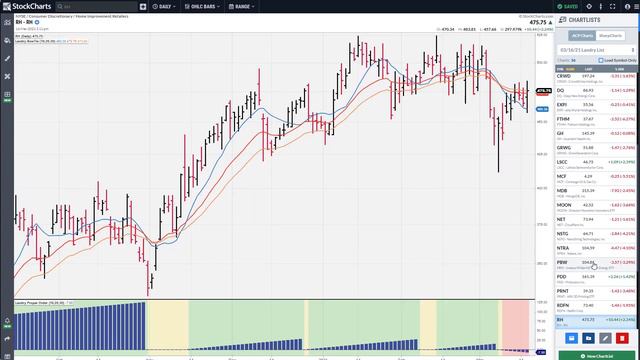Click the Landry Proper Order indicator legend
This screenshot has width=640, height=360.
tap(44, 303)
